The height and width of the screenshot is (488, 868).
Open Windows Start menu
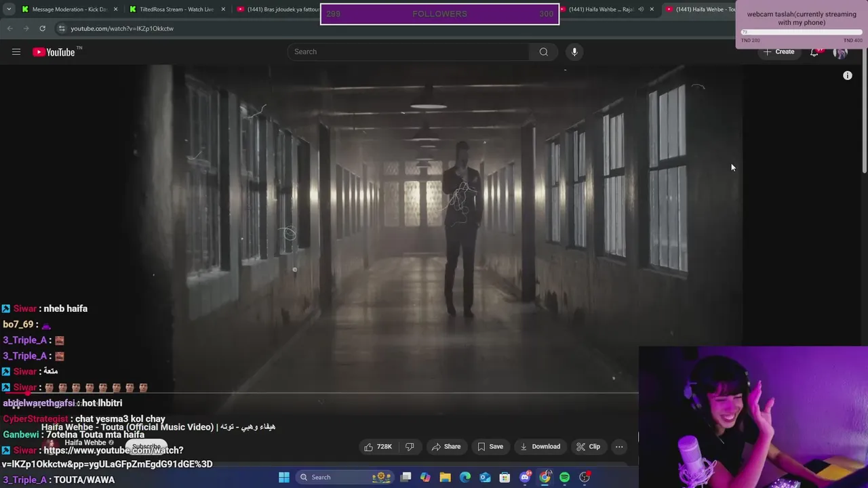[284, 477]
